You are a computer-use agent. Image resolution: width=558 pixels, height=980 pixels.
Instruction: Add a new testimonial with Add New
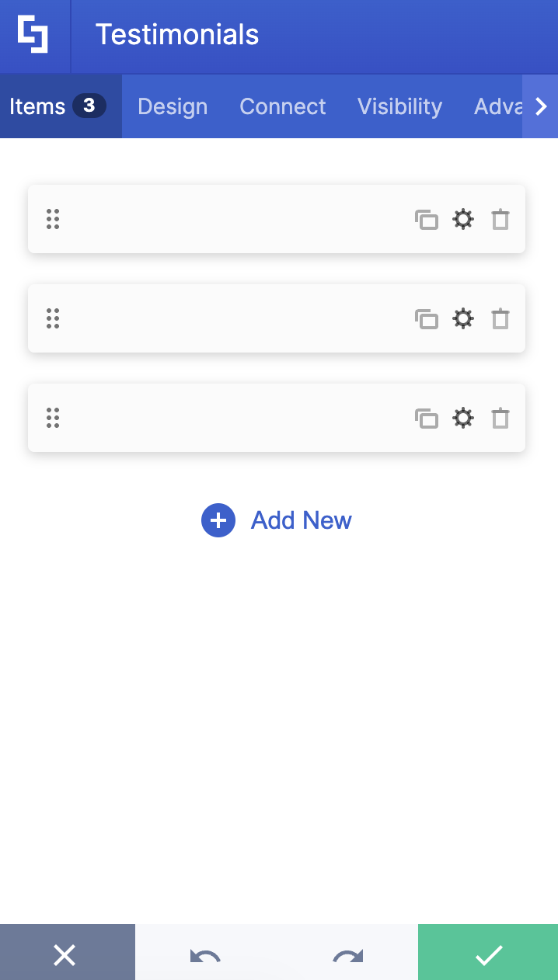(x=276, y=520)
